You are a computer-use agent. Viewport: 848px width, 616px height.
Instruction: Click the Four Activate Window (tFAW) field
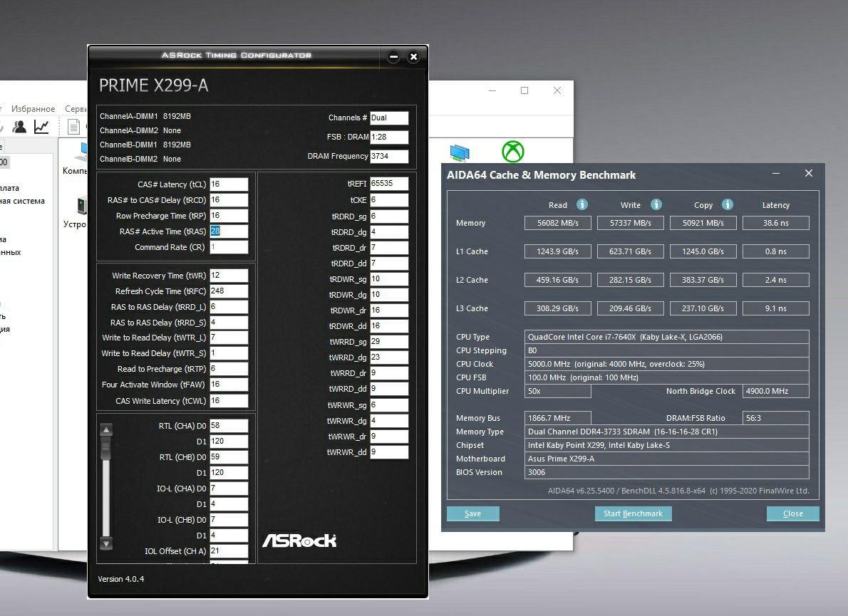click(x=229, y=385)
